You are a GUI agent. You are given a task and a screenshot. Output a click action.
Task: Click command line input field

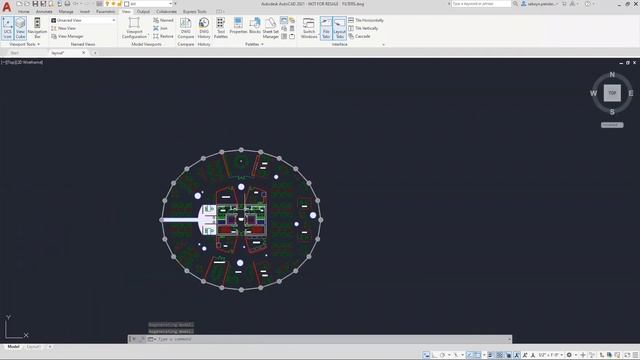tap(333, 339)
